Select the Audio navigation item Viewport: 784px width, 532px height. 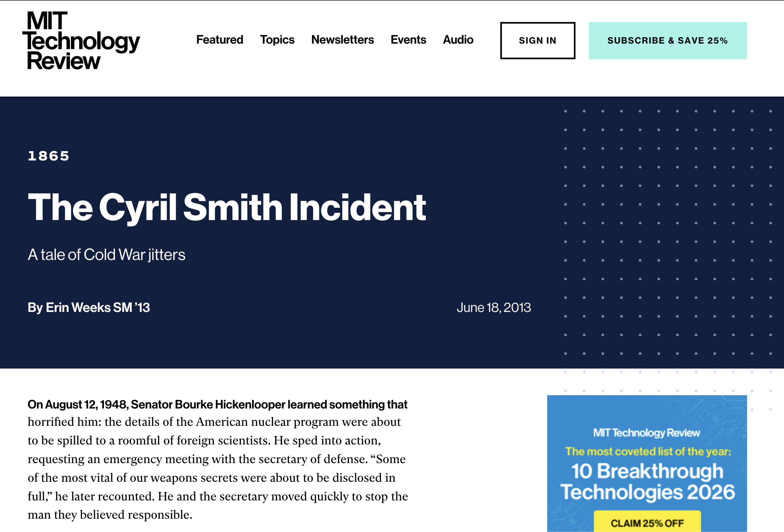458,40
